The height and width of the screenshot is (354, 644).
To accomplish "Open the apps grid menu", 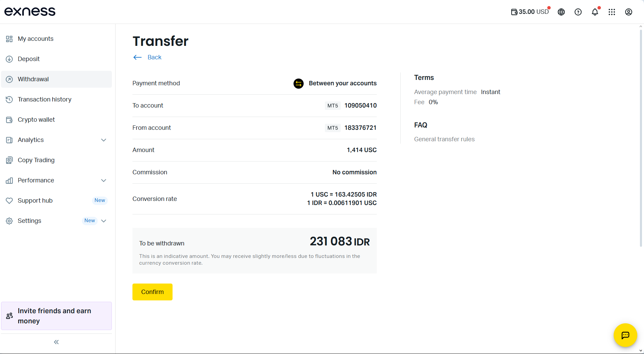I will coord(612,12).
